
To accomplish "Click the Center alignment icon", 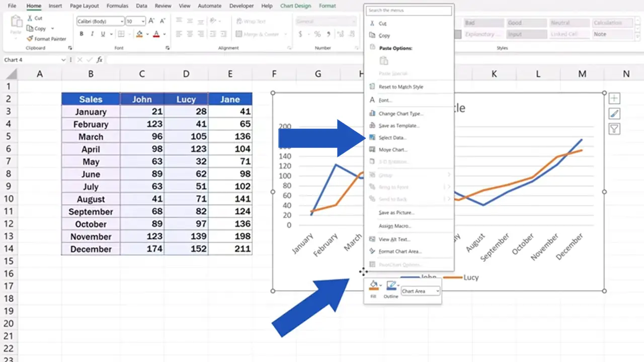I will (x=189, y=33).
